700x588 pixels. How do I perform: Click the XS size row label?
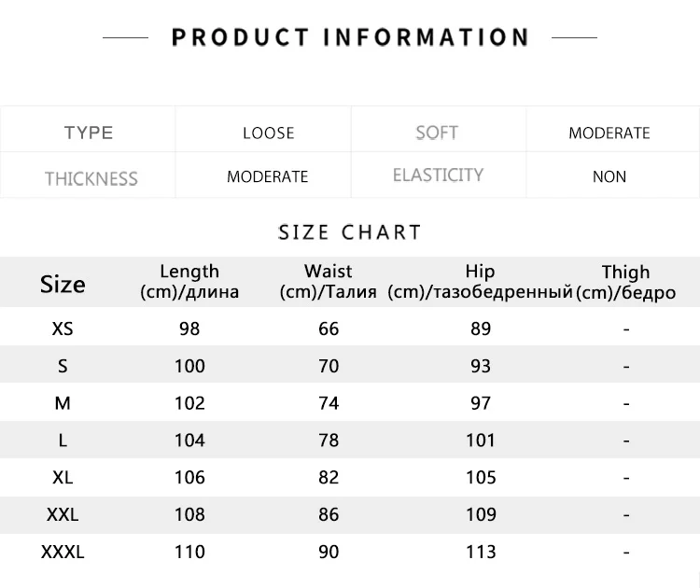click(x=63, y=329)
